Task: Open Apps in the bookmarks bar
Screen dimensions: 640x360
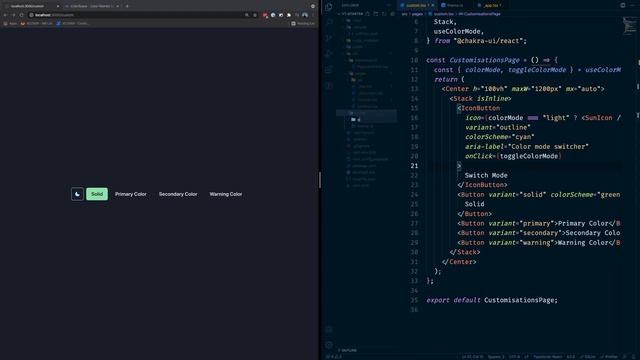Action: click(x=11, y=24)
